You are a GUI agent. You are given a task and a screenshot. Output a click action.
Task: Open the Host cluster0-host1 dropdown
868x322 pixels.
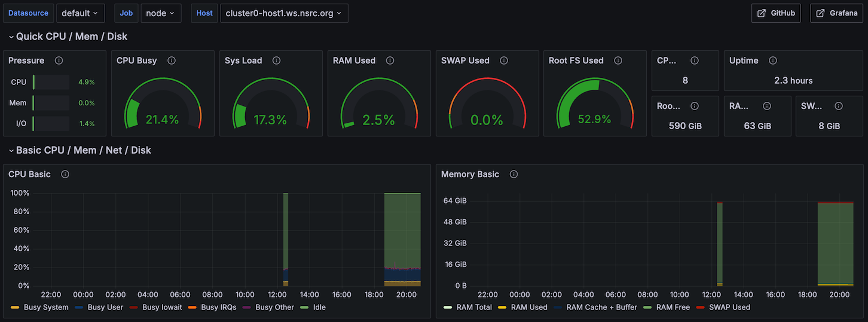coord(283,13)
